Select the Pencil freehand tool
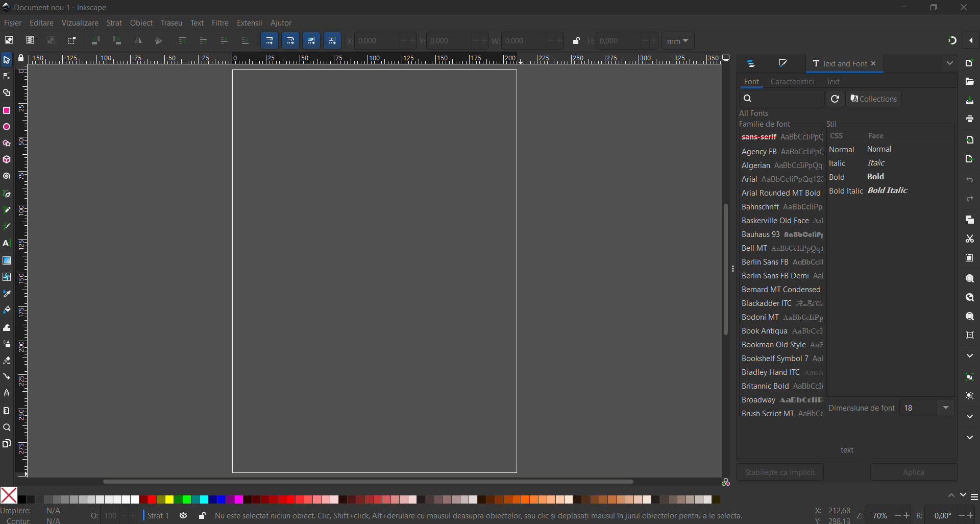 [7, 210]
